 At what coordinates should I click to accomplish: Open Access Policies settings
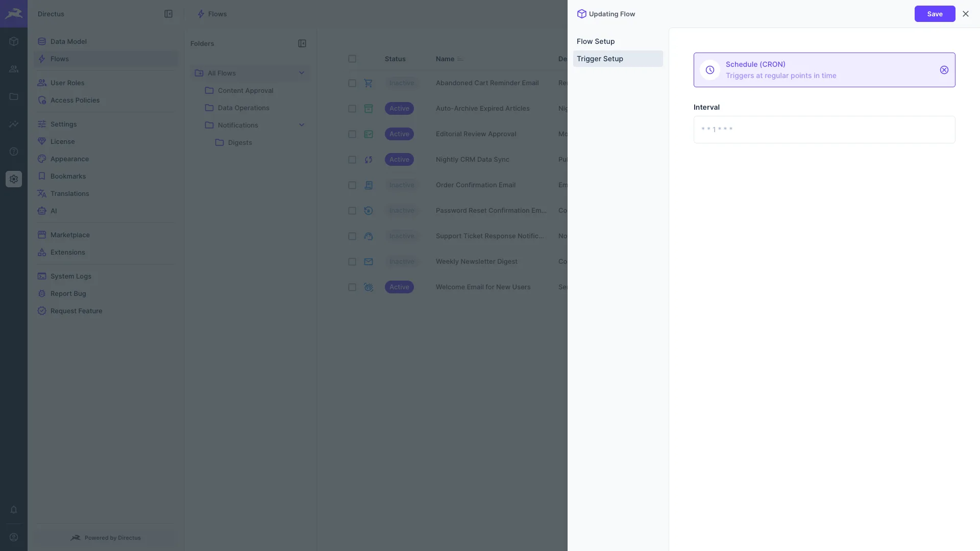tap(106, 100)
